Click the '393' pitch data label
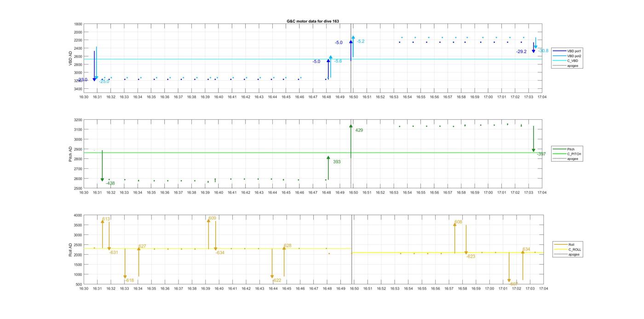This screenshot has height=319, width=644. 337,162
